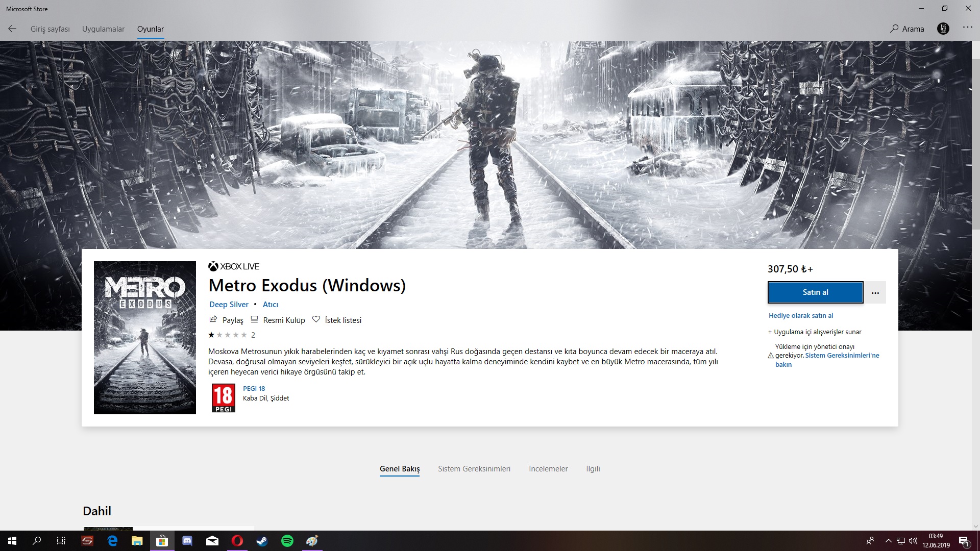Click the Metro Exodus cover thumbnail
This screenshot has height=551, width=980.
[145, 338]
